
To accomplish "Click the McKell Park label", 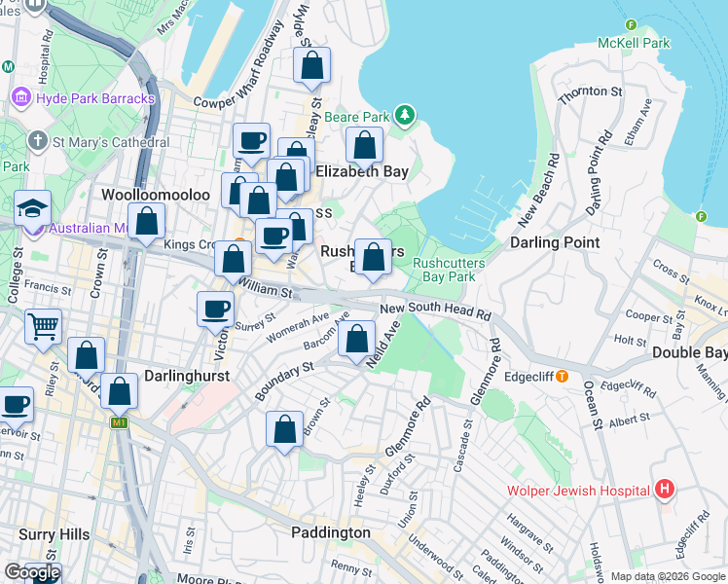I will pyautogui.click(x=634, y=43).
